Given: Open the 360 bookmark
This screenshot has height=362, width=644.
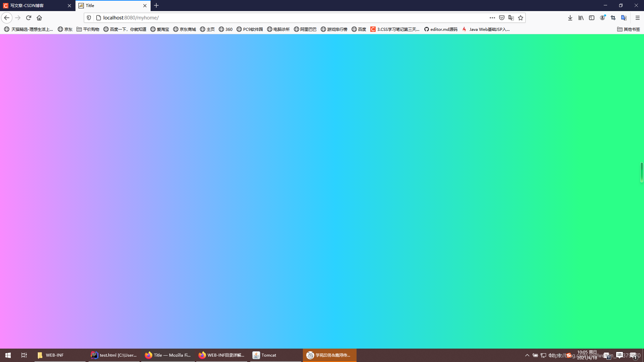Looking at the screenshot, I should click(226, 29).
